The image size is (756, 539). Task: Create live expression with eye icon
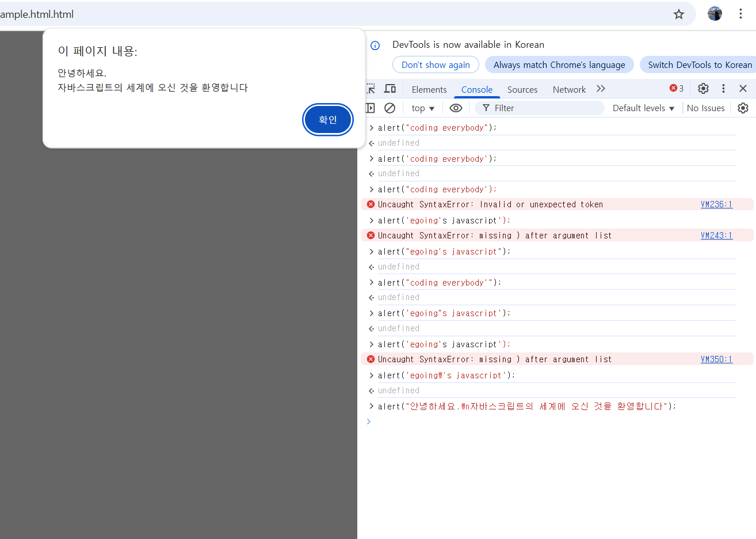click(456, 108)
